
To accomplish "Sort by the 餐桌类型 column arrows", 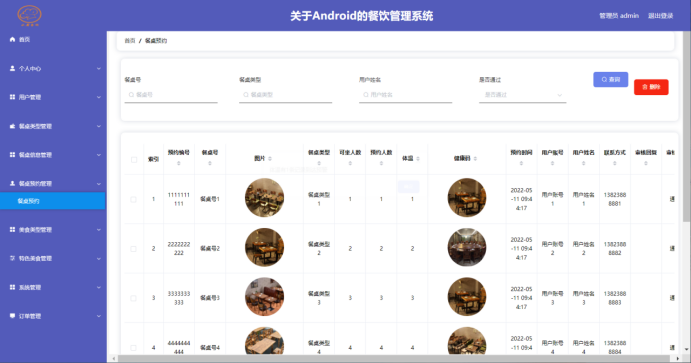I will [319, 163].
